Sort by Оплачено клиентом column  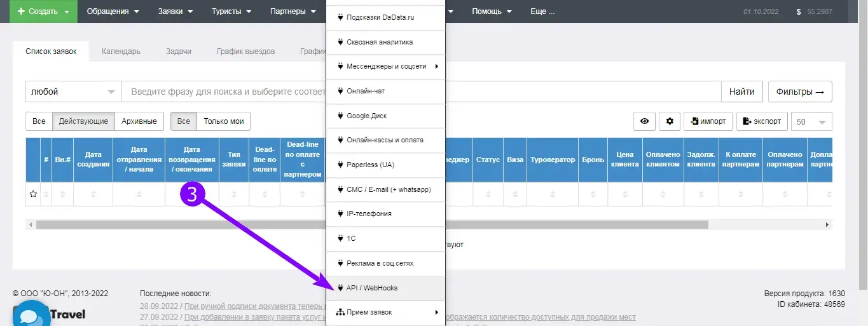663,160
